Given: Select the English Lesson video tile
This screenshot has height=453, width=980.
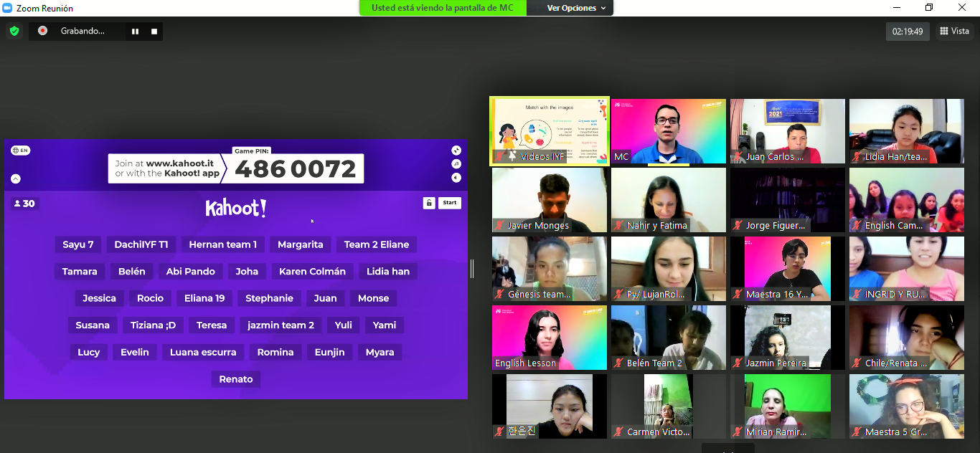Looking at the screenshot, I should [550, 338].
